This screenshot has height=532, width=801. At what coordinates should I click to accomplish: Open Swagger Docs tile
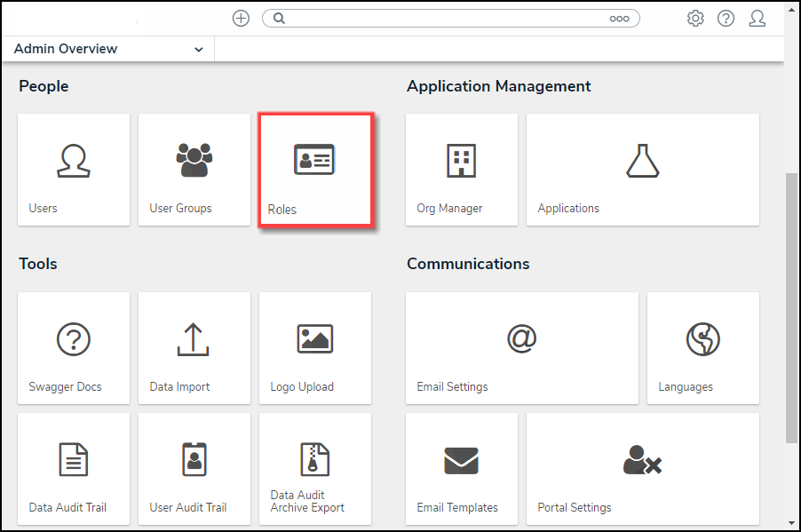(74, 348)
